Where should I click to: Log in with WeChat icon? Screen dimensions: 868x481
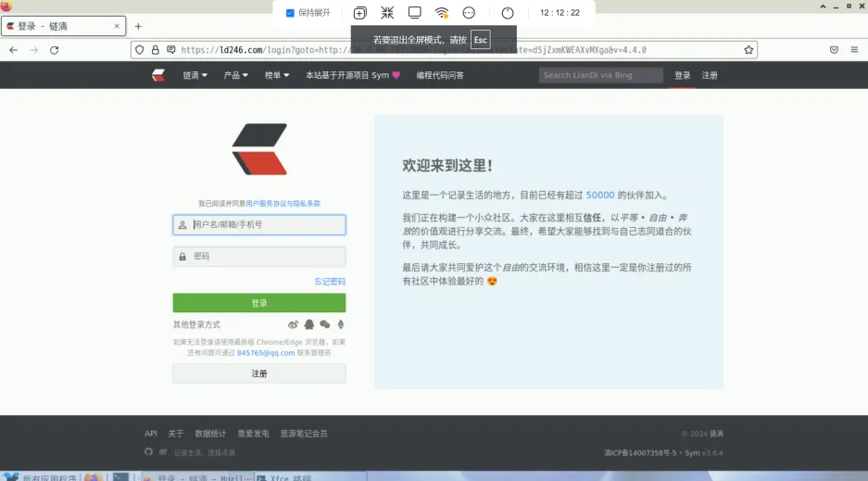325,325
